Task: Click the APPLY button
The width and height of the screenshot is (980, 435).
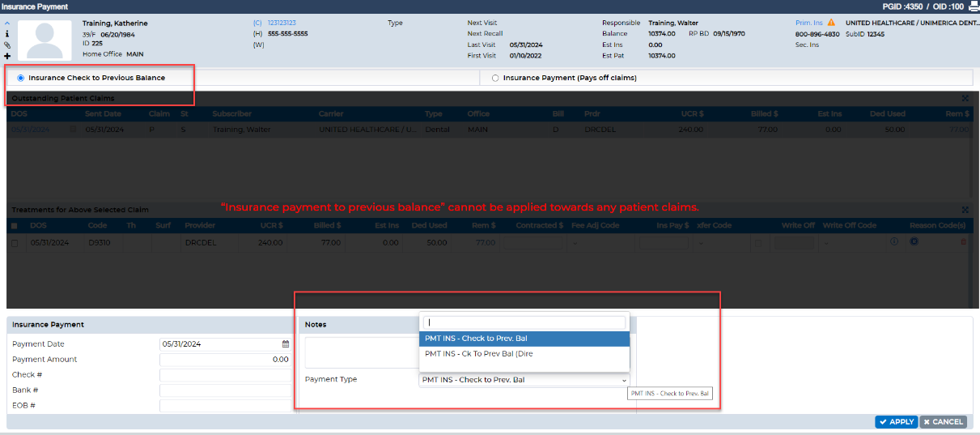Action: click(x=896, y=421)
